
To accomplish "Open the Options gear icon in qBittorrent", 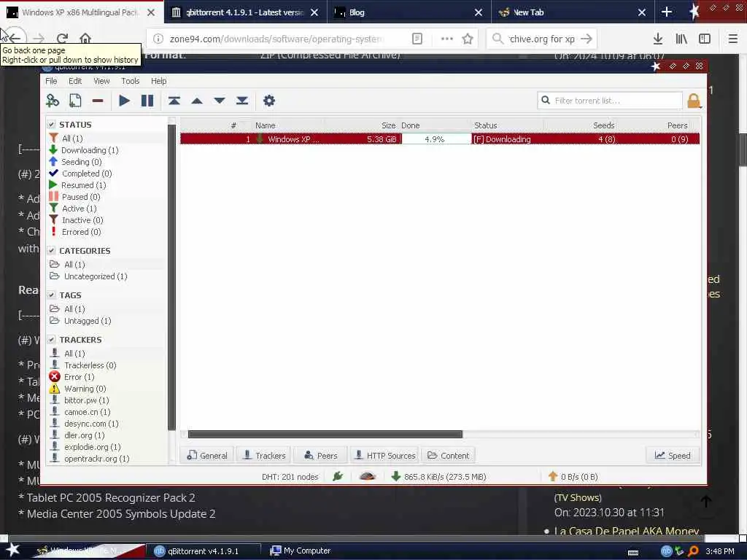I will [269, 101].
